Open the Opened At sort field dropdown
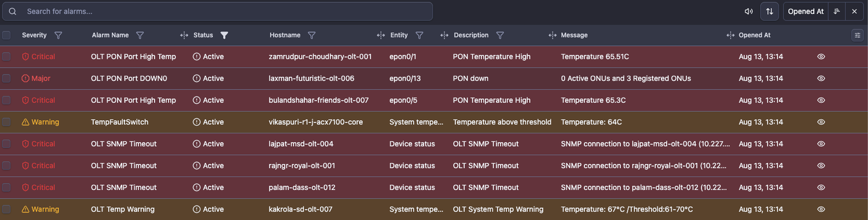This screenshot has width=868, height=220. [806, 12]
